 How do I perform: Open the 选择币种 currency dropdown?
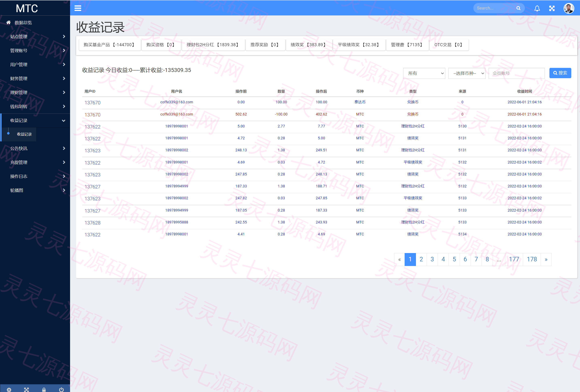click(467, 73)
